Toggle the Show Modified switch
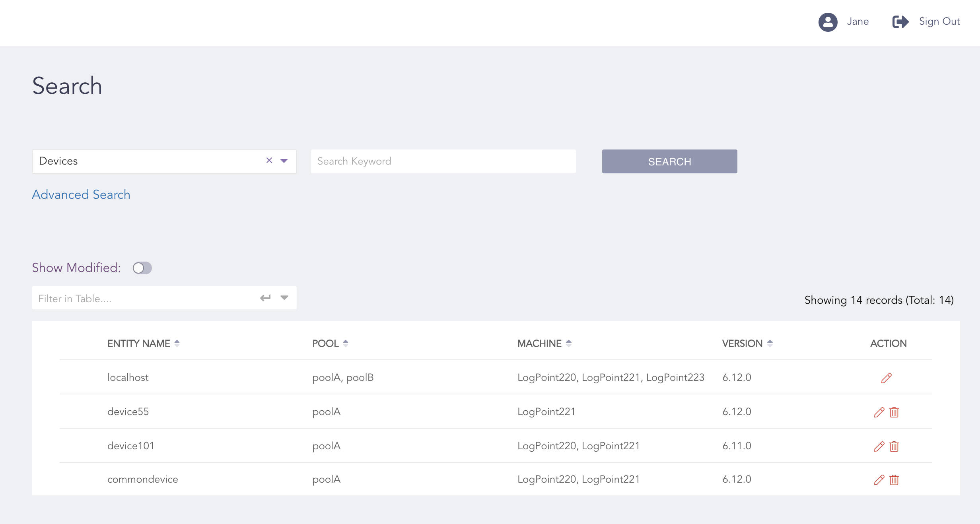 pyautogui.click(x=142, y=268)
